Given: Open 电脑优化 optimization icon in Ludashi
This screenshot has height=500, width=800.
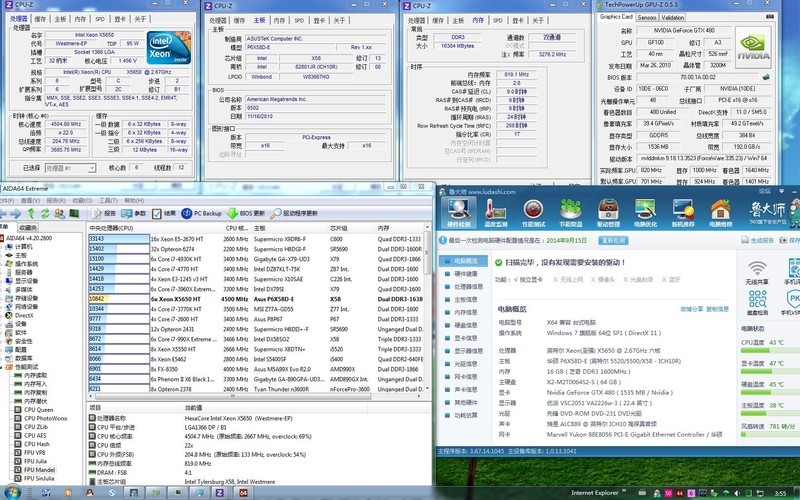Looking at the screenshot, I should point(645,212).
